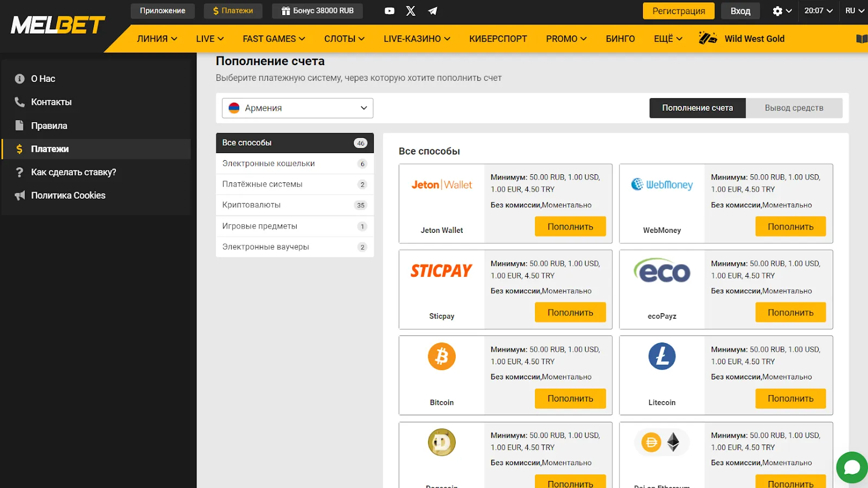Click the Dai on Ethereum icon
This screenshot has width=868, height=488.
(x=662, y=442)
